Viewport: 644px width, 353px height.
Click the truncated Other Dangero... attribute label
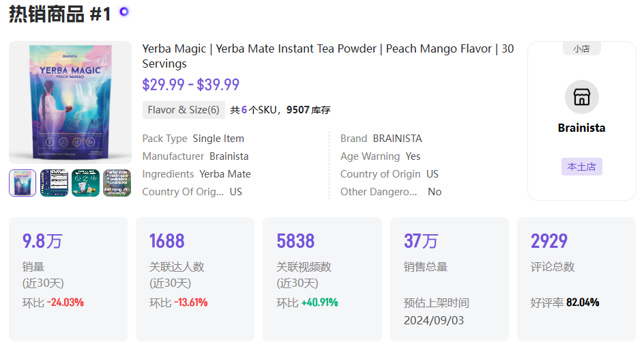(379, 192)
